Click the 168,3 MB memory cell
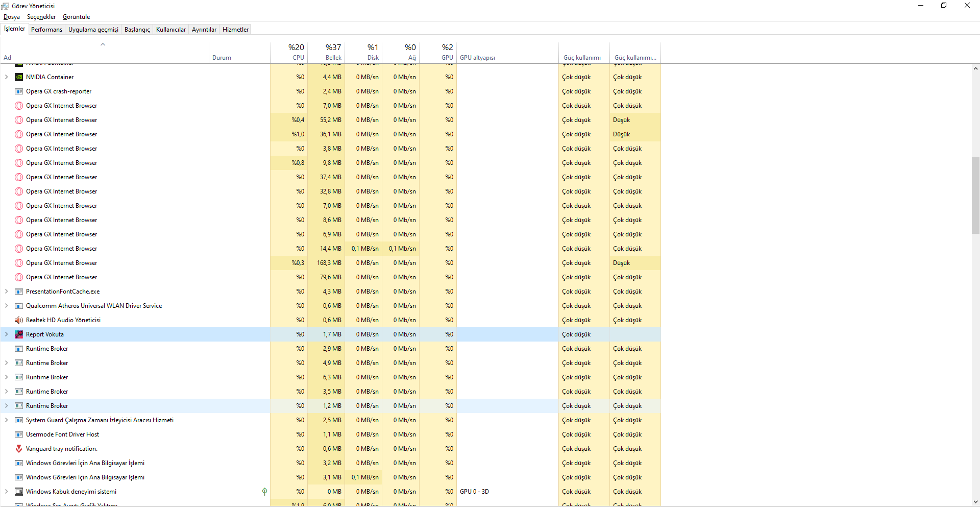The image size is (980, 509). click(x=326, y=263)
